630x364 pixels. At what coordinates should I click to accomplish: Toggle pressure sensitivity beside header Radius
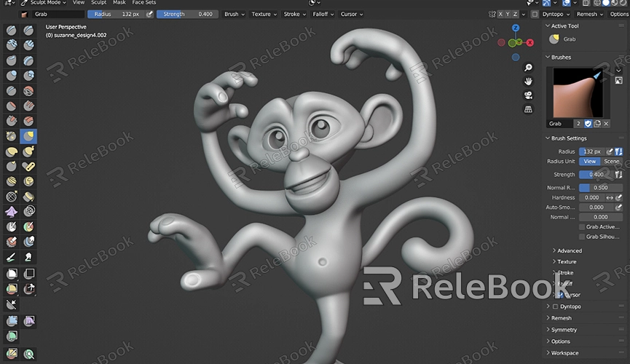(149, 14)
